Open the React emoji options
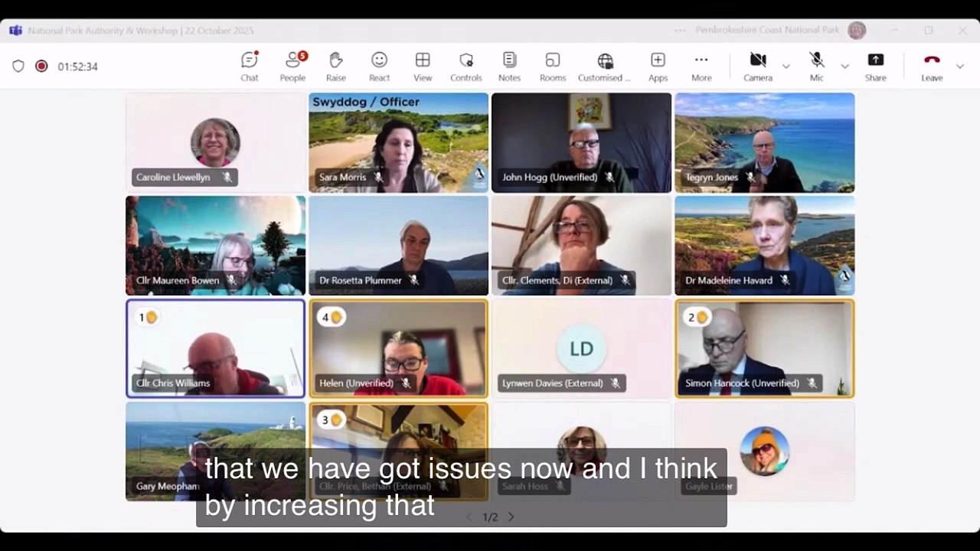Image resolution: width=980 pixels, height=551 pixels. click(379, 66)
